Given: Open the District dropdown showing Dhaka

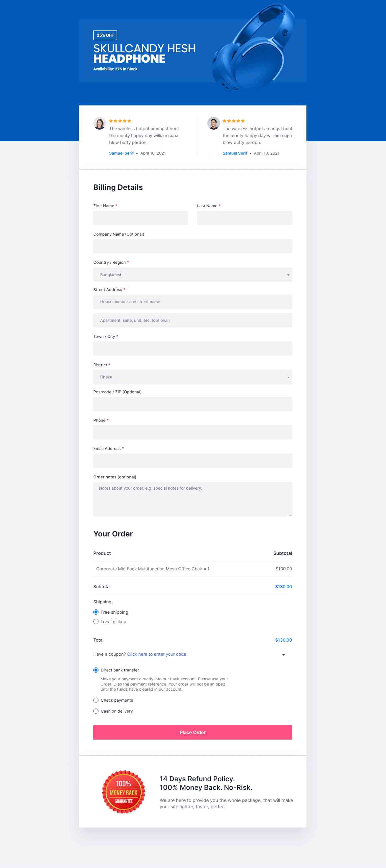Looking at the screenshot, I should point(193,377).
